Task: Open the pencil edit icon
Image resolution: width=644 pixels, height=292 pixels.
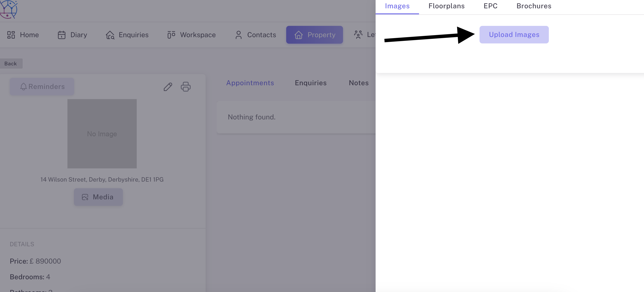Action: (x=168, y=87)
